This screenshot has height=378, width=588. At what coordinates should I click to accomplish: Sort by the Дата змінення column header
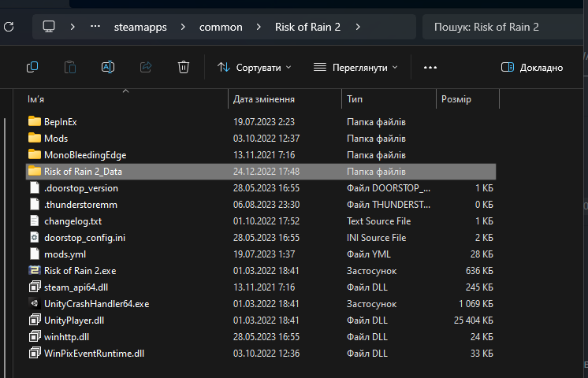coord(285,99)
